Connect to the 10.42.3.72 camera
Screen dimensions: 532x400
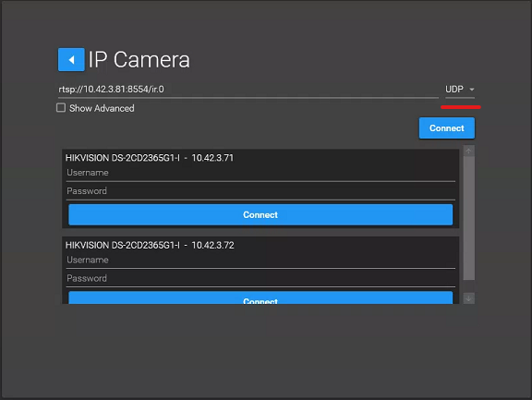point(260,297)
